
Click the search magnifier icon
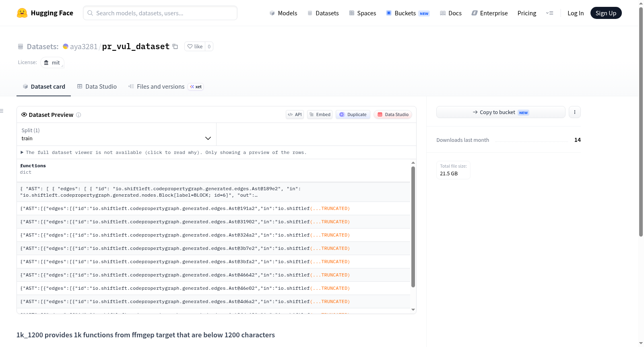tap(90, 13)
